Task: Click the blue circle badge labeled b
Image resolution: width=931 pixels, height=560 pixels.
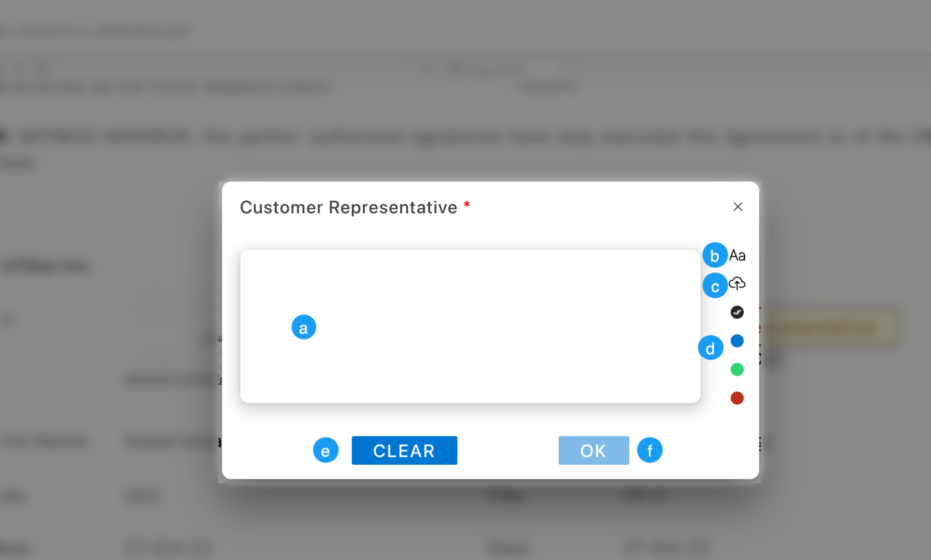Action: (715, 255)
